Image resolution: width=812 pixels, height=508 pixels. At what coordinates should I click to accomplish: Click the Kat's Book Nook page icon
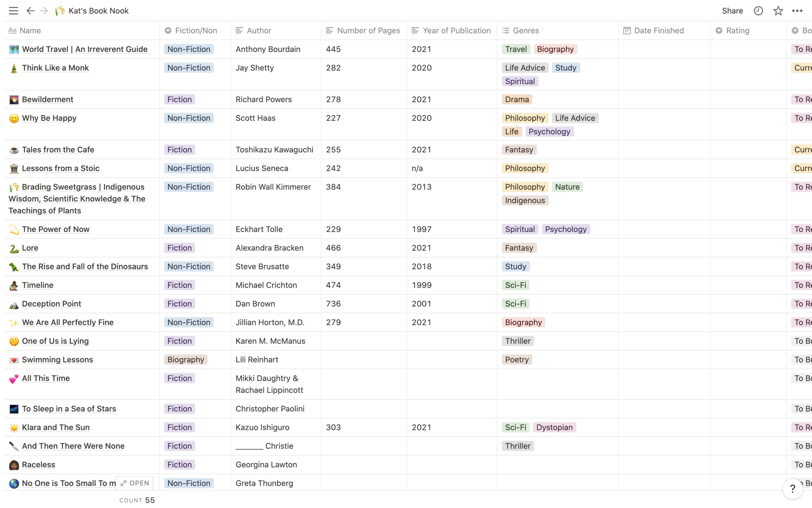pyautogui.click(x=60, y=11)
